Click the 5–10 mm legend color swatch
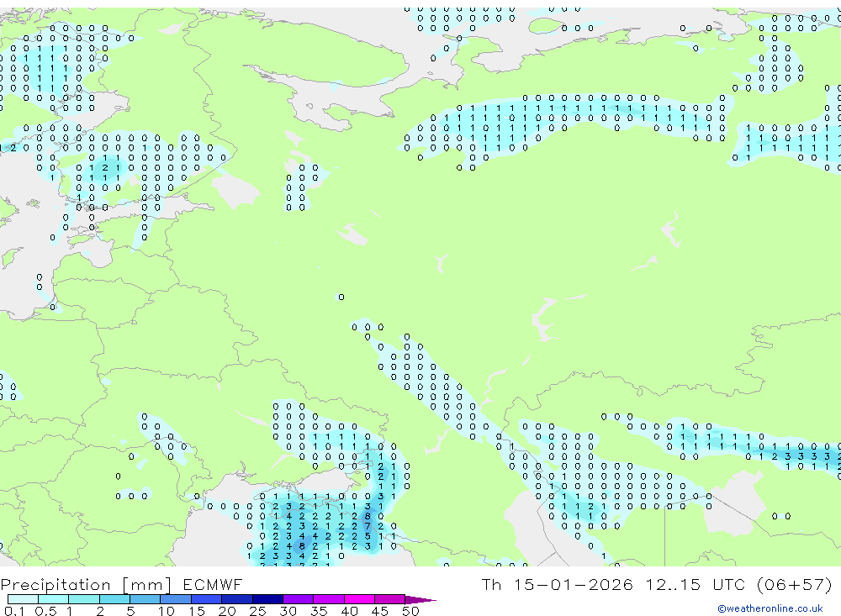 [x=145, y=599]
